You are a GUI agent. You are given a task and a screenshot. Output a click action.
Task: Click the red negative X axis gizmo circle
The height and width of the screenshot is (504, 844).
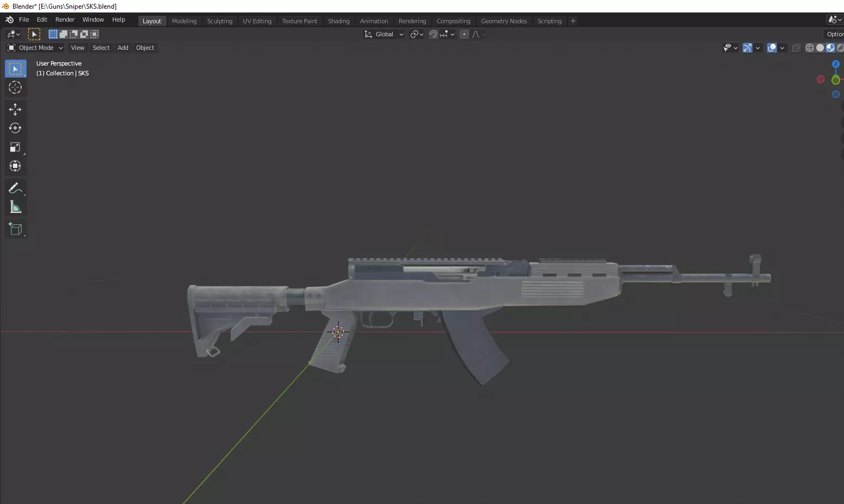pyautogui.click(x=821, y=80)
